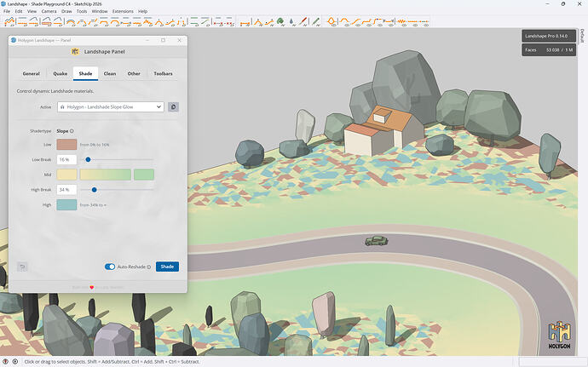The height and width of the screenshot is (367, 588).
Task: Toggle the Auto-Reshade switch
Action: (x=110, y=267)
